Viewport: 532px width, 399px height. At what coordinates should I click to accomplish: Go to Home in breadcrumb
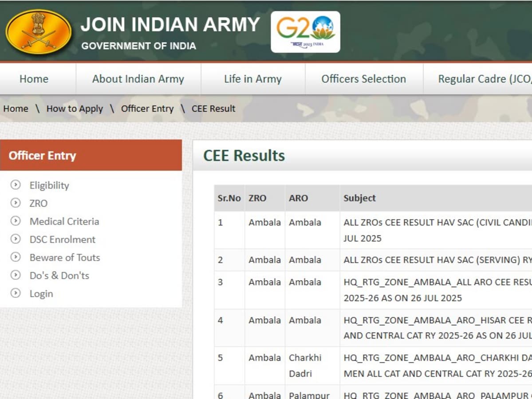pyautogui.click(x=16, y=109)
